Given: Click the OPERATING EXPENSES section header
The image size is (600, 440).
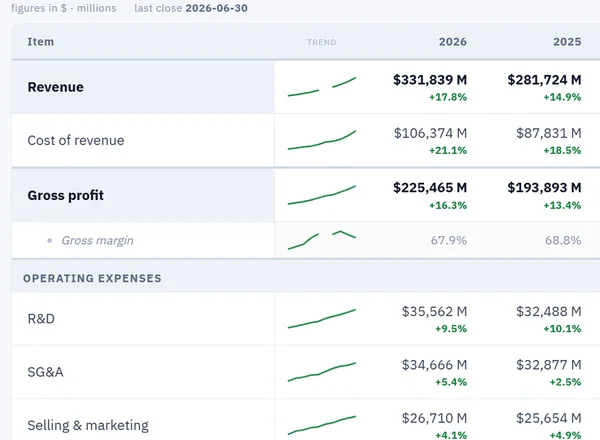Looking at the screenshot, I should [92, 278].
